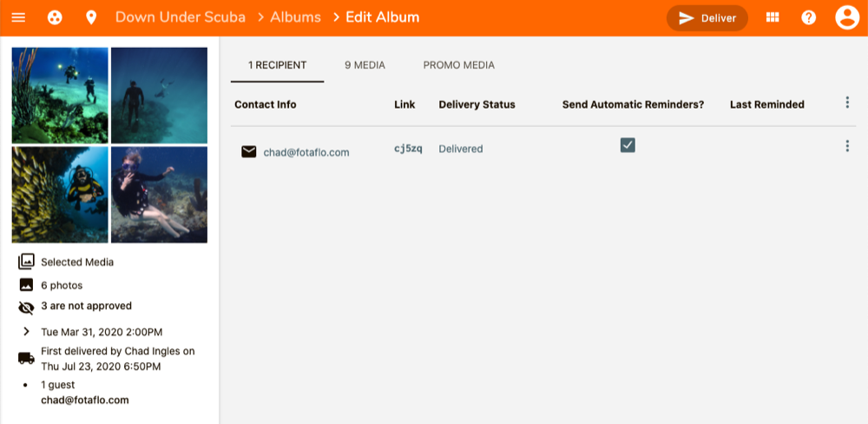
Task: Click the film reel organization icon
Action: click(x=54, y=17)
